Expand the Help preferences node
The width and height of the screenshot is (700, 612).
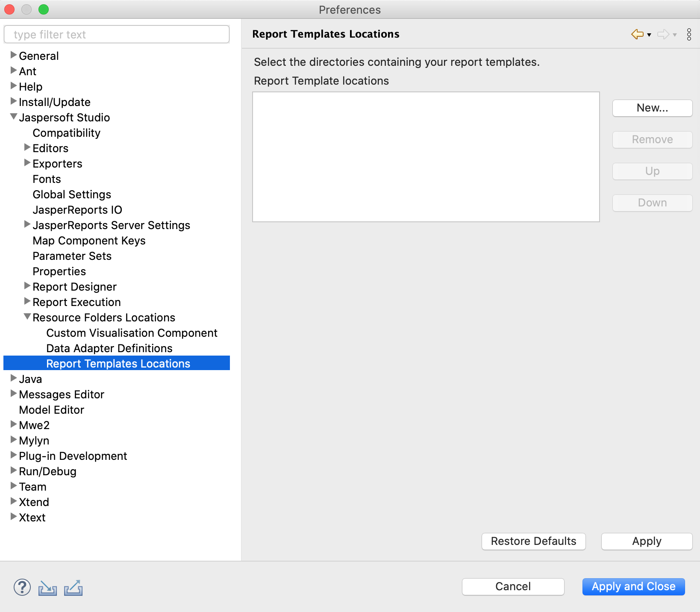coord(14,86)
